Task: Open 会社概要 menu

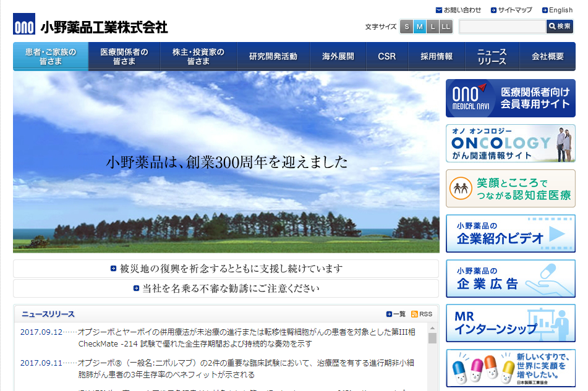Action: (x=547, y=57)
